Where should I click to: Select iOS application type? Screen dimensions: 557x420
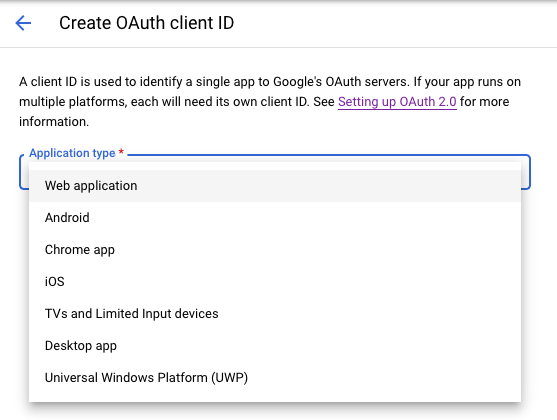point(275,282)
